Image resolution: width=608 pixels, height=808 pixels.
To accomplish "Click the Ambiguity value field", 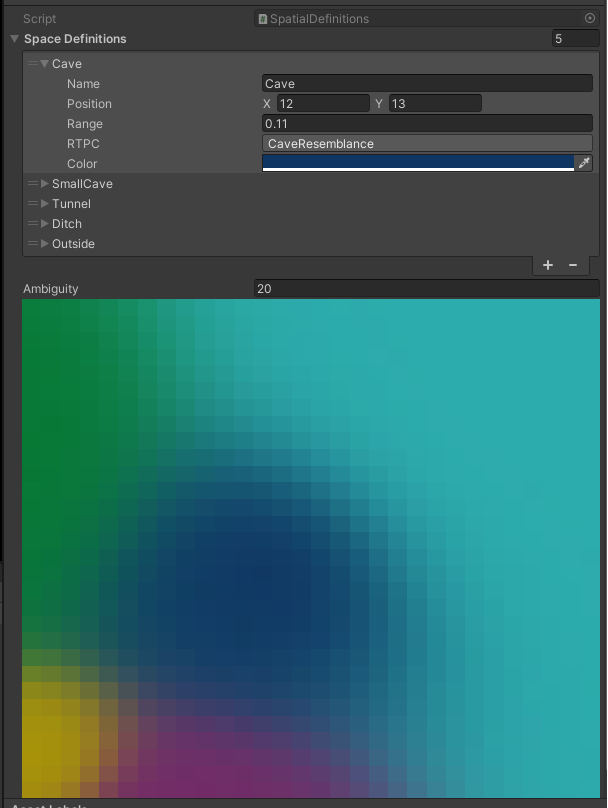I will [427, 289].
